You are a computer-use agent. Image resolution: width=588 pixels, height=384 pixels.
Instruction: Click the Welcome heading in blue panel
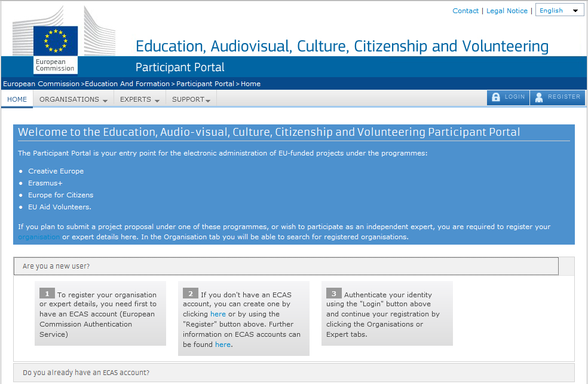coord(269,132)
